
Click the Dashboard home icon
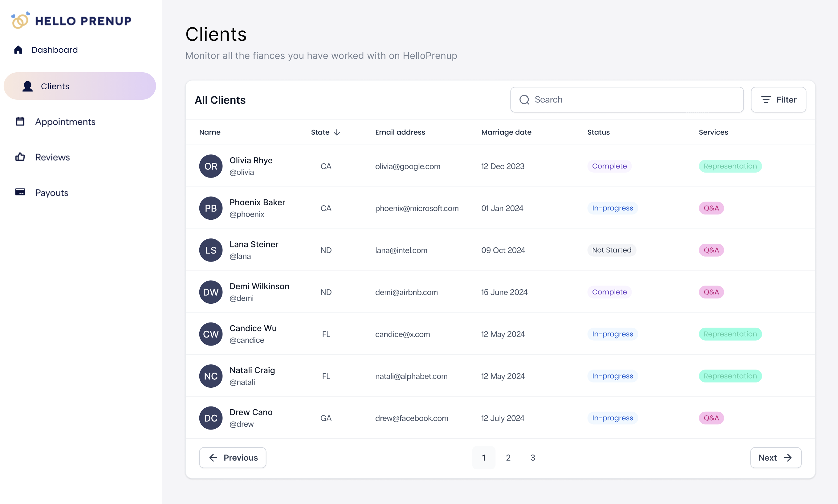pyautogui.click(x=18, y=50)
